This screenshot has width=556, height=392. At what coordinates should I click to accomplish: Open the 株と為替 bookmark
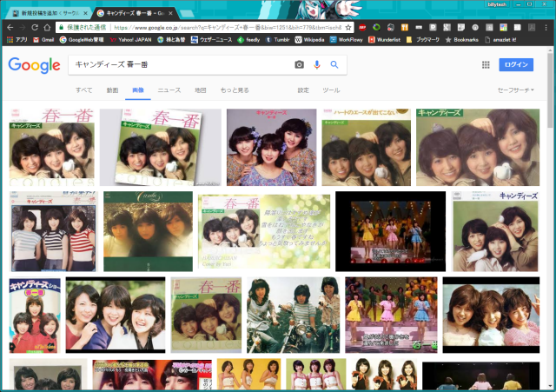coord(171,40)
